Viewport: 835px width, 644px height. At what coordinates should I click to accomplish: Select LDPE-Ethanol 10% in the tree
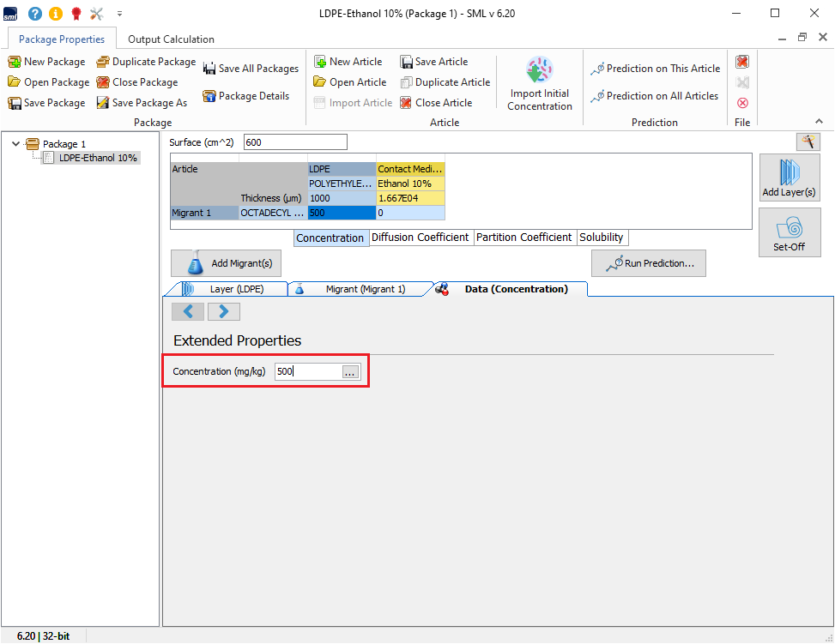(98, 158)
